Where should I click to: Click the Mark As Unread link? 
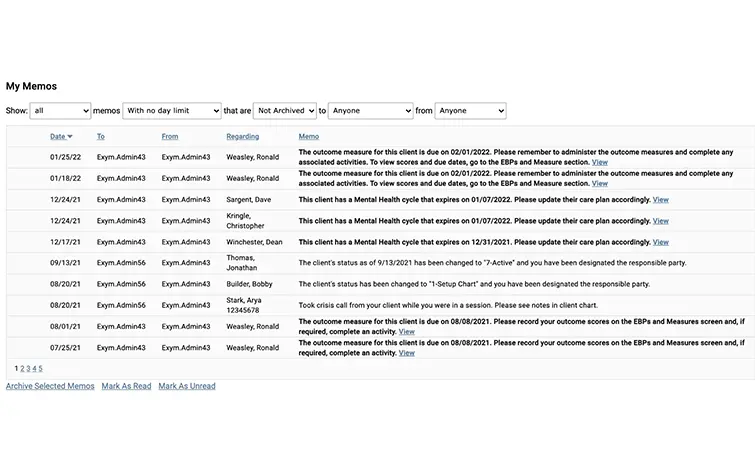187,386
